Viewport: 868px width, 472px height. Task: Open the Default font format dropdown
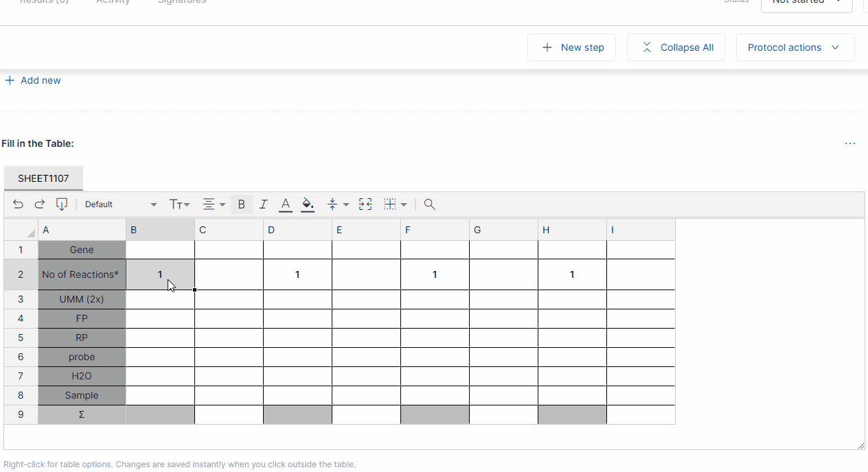[120, 204]
